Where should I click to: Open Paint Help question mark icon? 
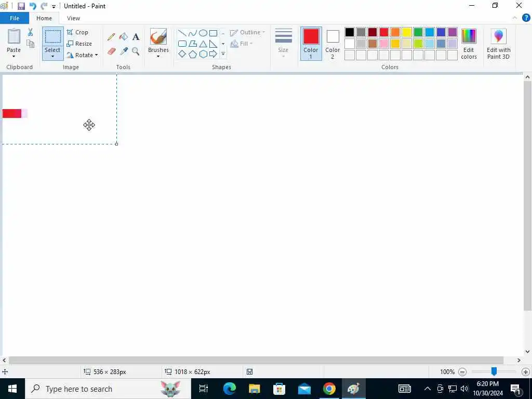(x=526, y=18)
